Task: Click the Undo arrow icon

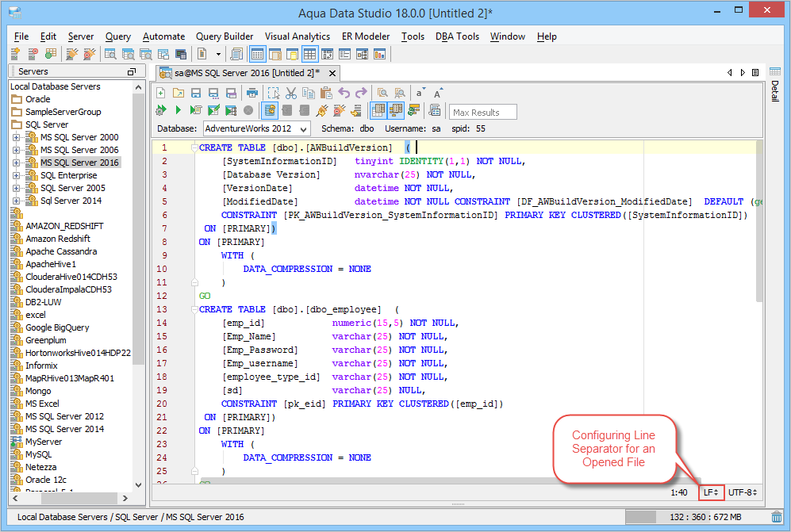Action: point(344,93)
